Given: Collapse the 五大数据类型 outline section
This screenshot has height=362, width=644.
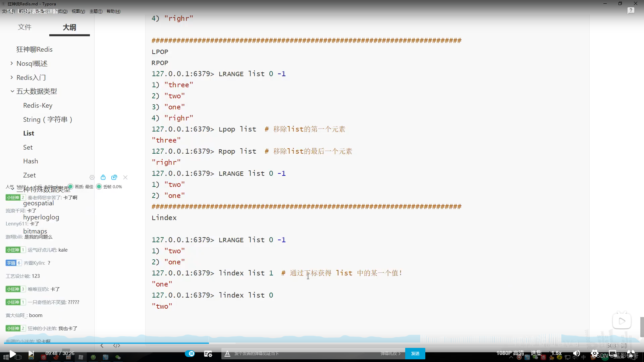Looking at the screenshot, I should pyautogui.click(x=12, y=91).
